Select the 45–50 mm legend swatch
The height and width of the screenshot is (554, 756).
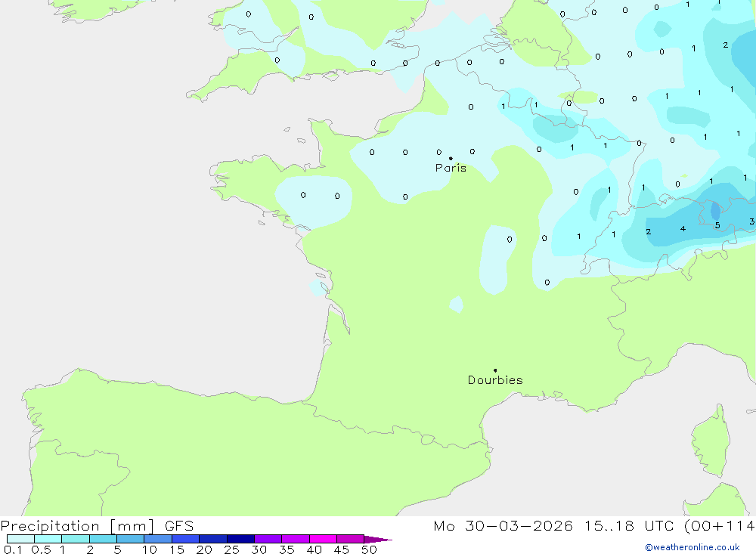coord(351,539)
